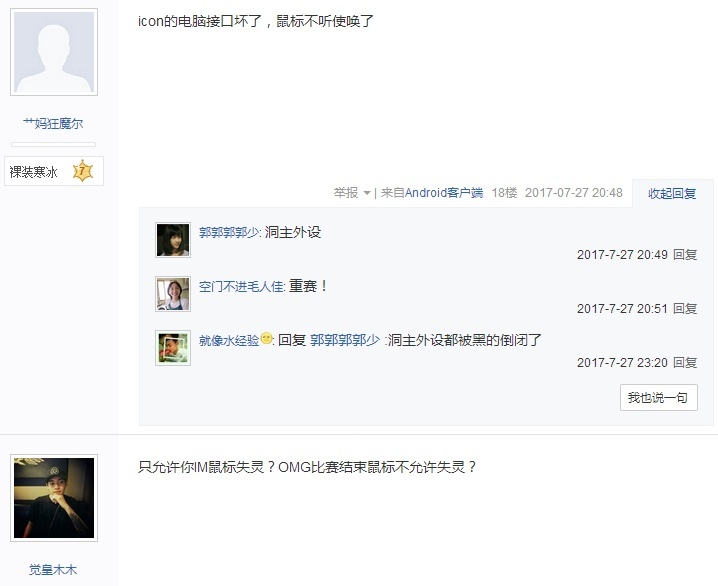Collapse replies with 收起回复

[672, 193]
